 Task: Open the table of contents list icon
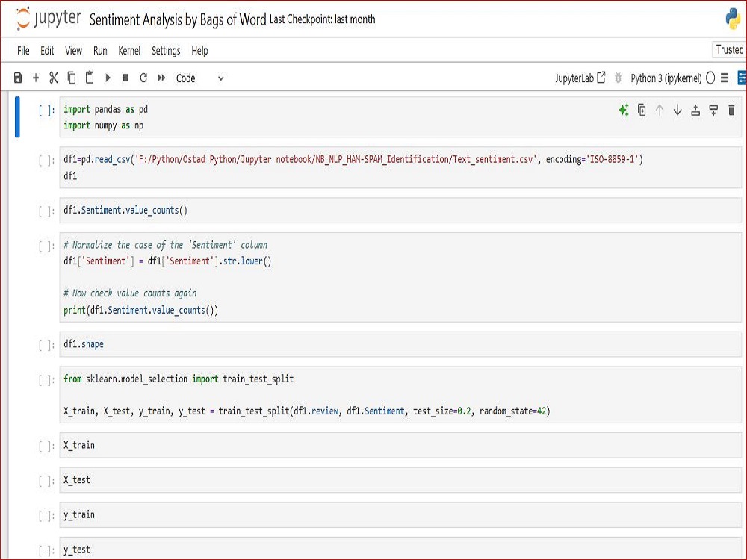[x=725, y=78]
